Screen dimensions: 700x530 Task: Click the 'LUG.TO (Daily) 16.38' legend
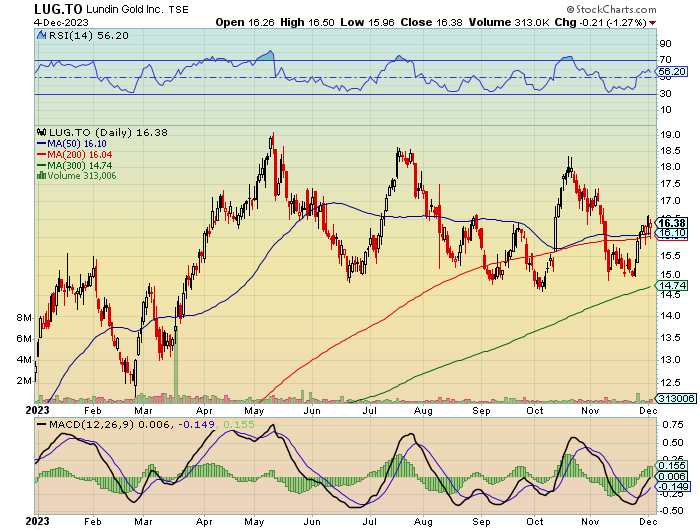[x=108, y=133]
